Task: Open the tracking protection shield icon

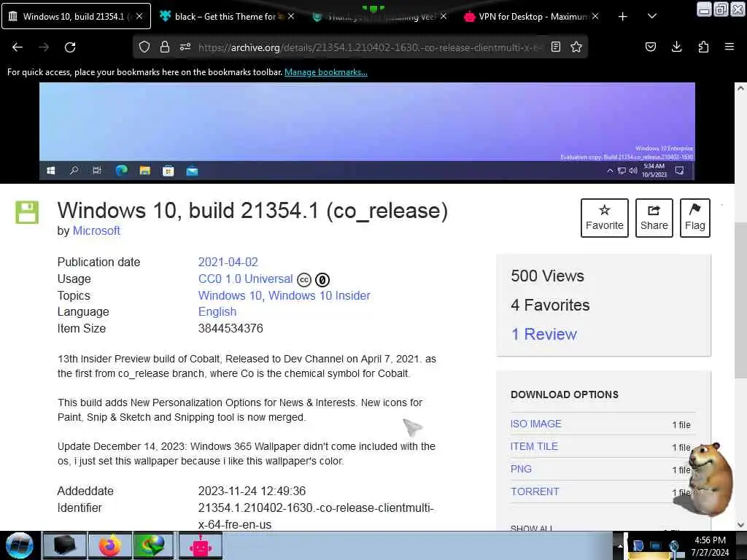Action: (x=144, y=47)
